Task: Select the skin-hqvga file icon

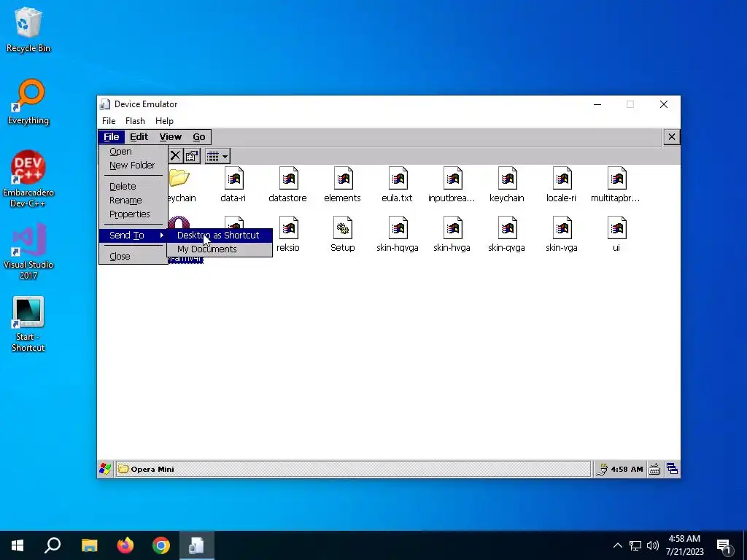Action: 398,228
